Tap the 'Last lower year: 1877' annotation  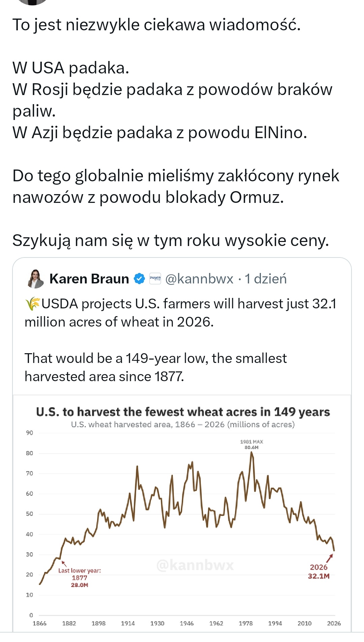point(80,578)
